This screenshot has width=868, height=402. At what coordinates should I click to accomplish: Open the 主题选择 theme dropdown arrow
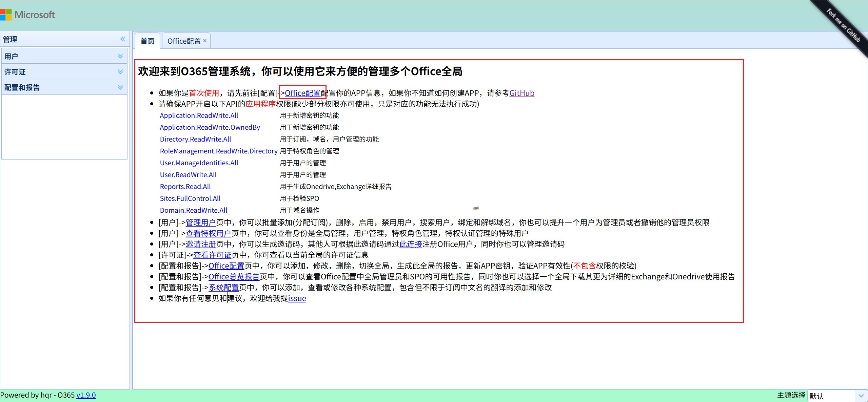click(x=861, y=396)
